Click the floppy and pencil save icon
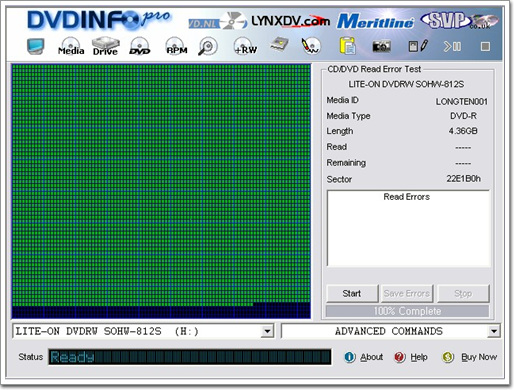 (418, 46)
